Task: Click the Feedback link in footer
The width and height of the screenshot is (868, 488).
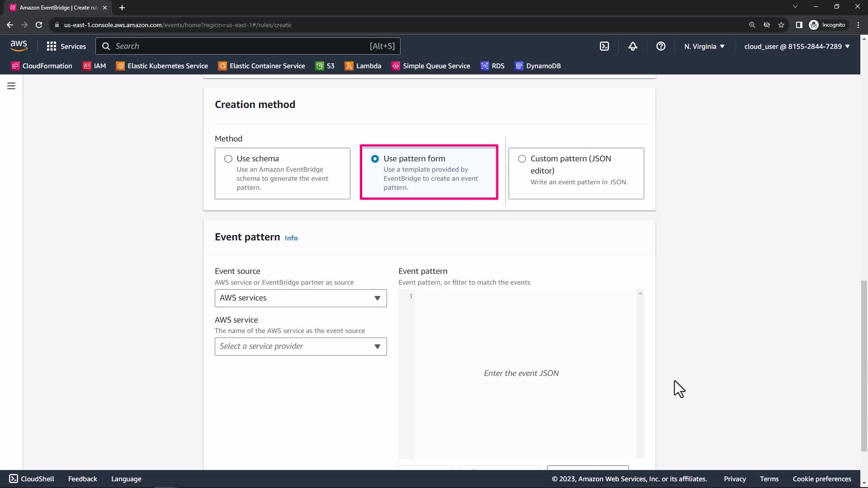Action: (x=82, y=479)
